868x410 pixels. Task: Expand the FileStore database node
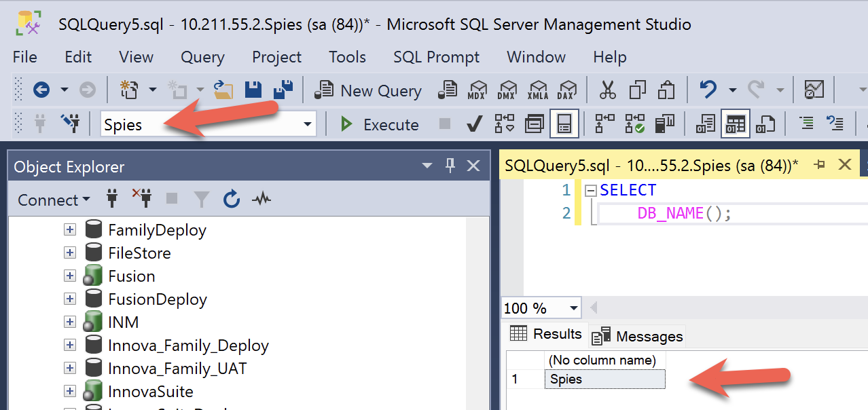pos(69,253)
